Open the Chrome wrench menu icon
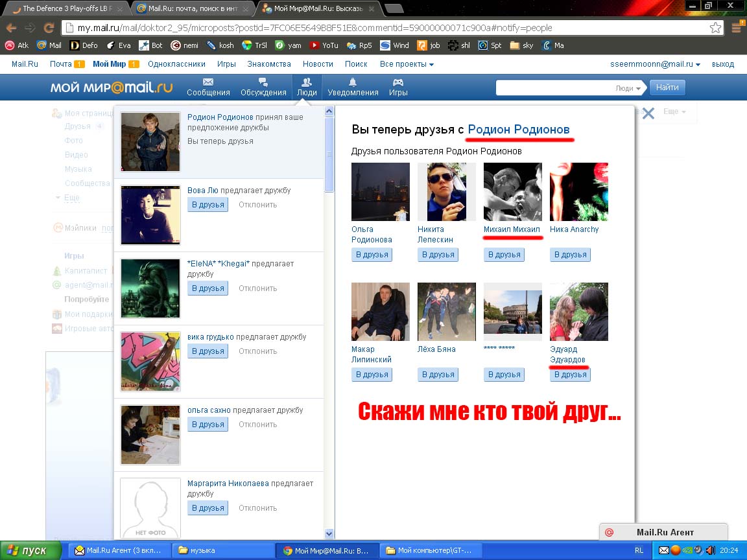This screenshot has width=747, height=560. (x=737, y=28)
